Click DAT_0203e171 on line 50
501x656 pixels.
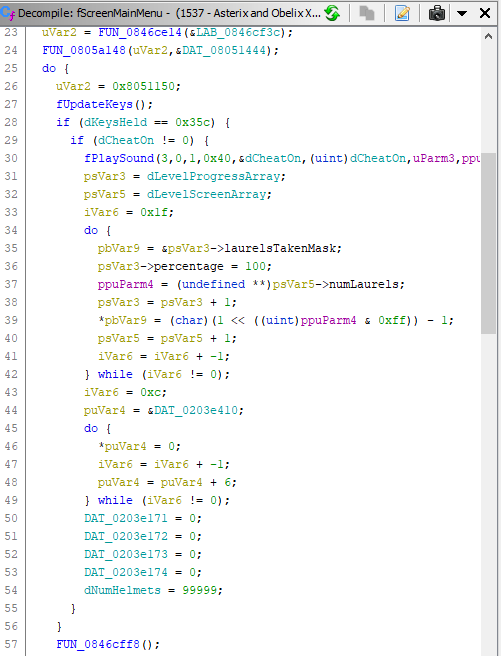[x=126, y=518]
